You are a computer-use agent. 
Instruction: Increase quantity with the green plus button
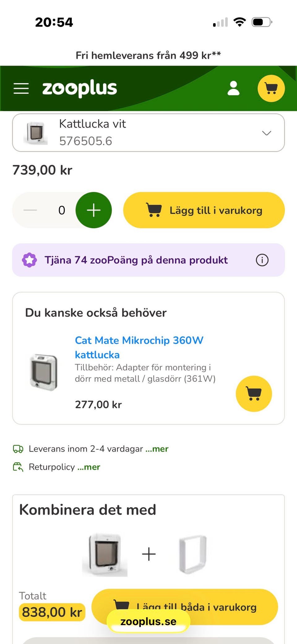click(93, 210)
